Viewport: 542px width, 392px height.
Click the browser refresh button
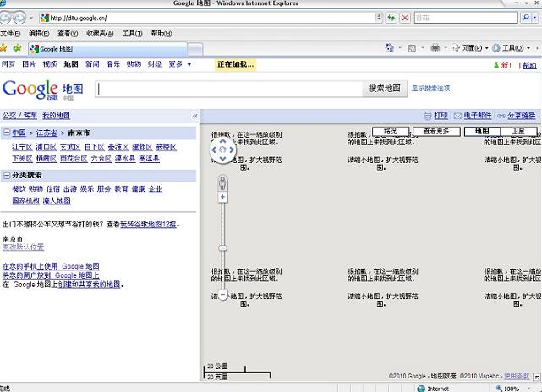click(391, 17)
